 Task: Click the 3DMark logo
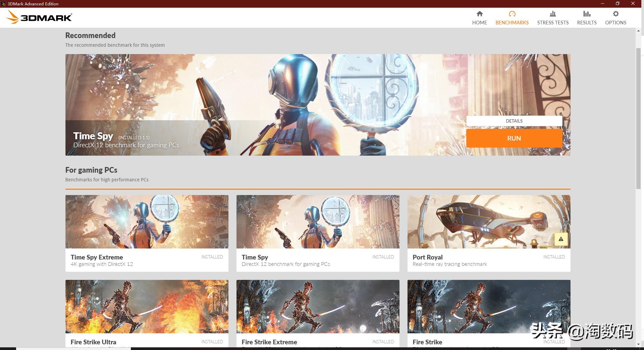point(39,17)
